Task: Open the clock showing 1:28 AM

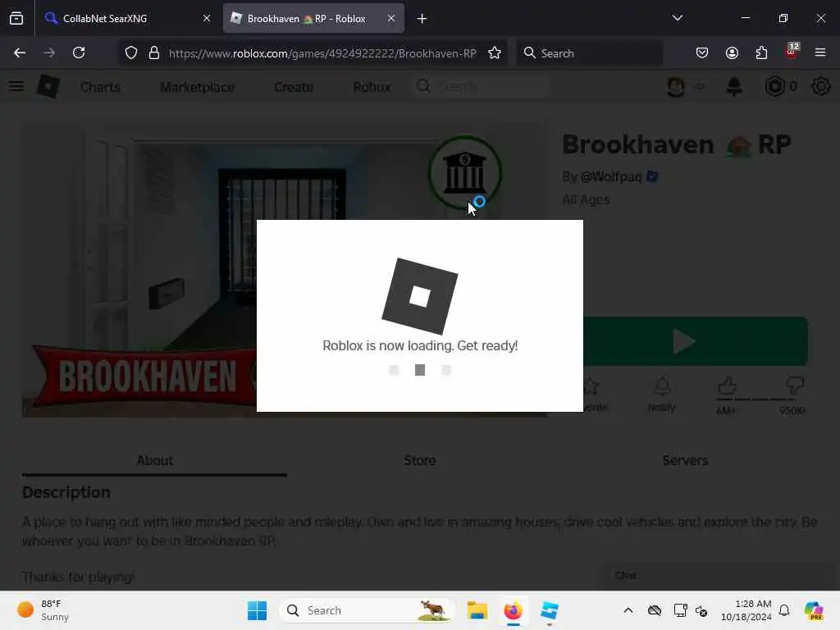Action: pyautogui.click(x=746, y=610)
